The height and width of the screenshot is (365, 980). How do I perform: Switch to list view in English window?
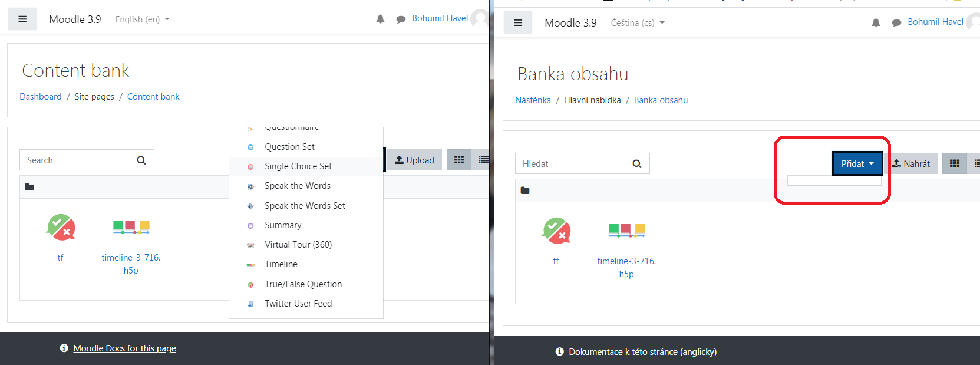point(483,160)
